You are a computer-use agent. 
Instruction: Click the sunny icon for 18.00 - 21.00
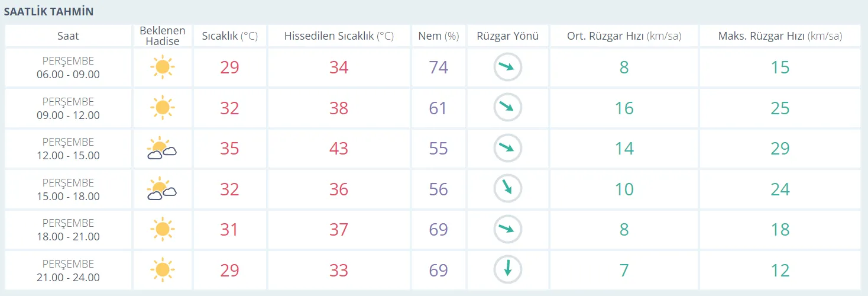point(163,229)
